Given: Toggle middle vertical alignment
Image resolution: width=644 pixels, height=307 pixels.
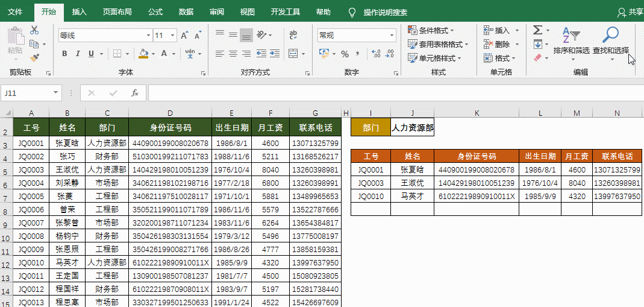Looking at the screenshot, I should point(233,35).
